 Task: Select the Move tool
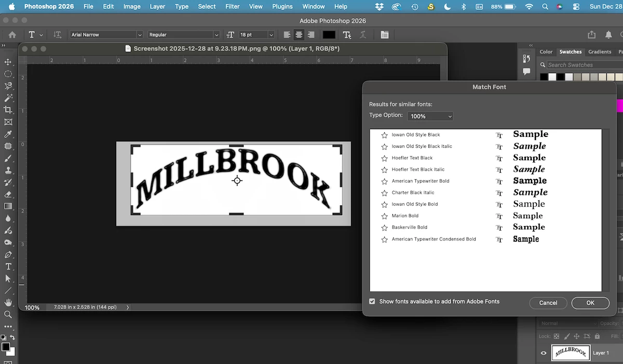point(8,62)
